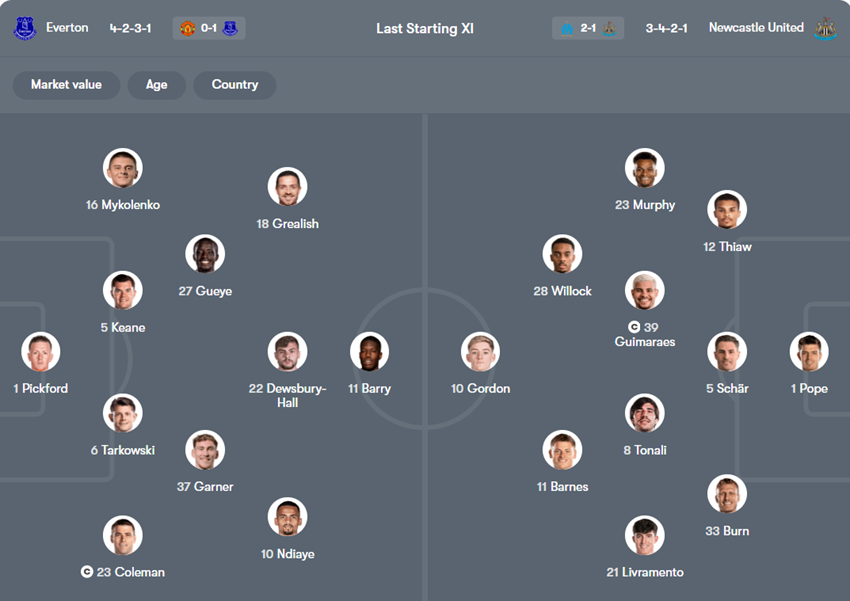Image resolution: width=850 pixels, height=601 pixels.
Task: Open Everton's 0-1 last match result
Action: pos(208,28)
